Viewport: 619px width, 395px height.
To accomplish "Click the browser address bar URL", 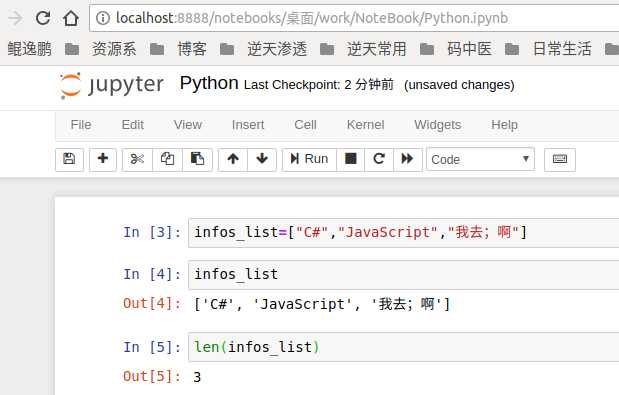I will (312, 18).
